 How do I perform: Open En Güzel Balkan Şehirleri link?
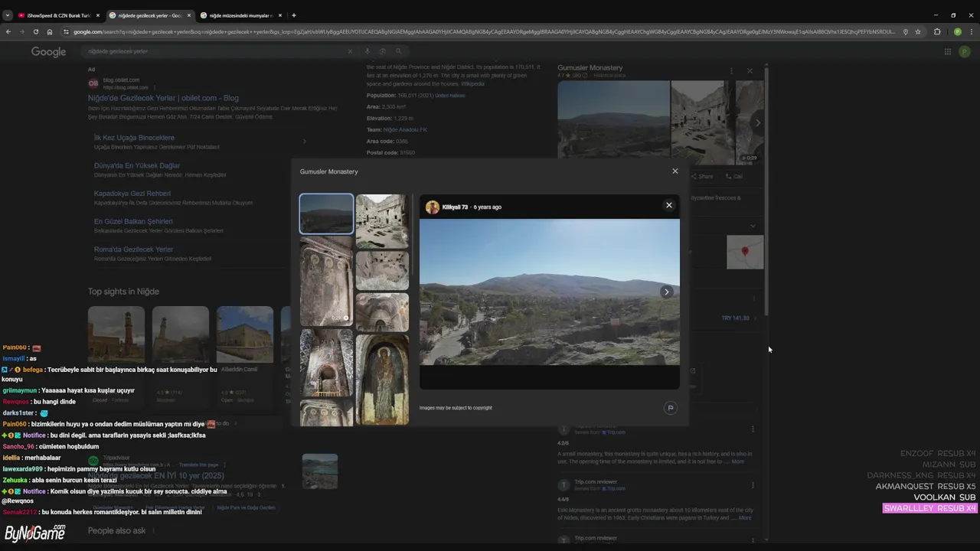pos(133,221)
